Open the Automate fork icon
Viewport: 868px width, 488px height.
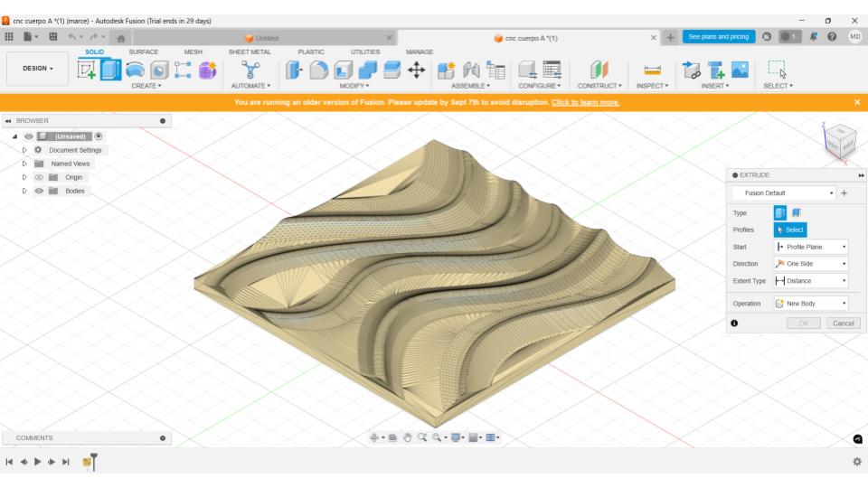250,70
